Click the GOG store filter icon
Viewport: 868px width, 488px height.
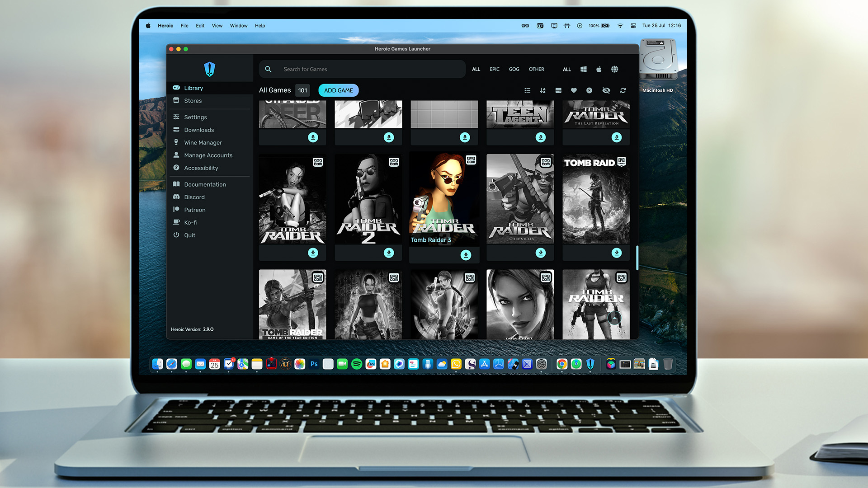click(513, 69)
